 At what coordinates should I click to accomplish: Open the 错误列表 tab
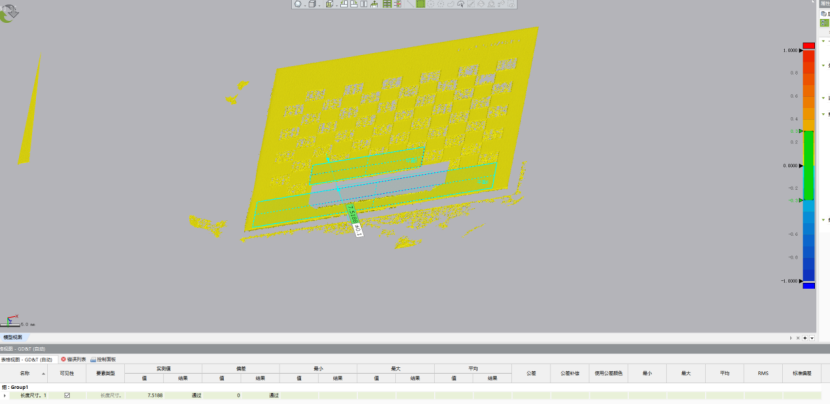pyautogui.click(x=74, y=359)
